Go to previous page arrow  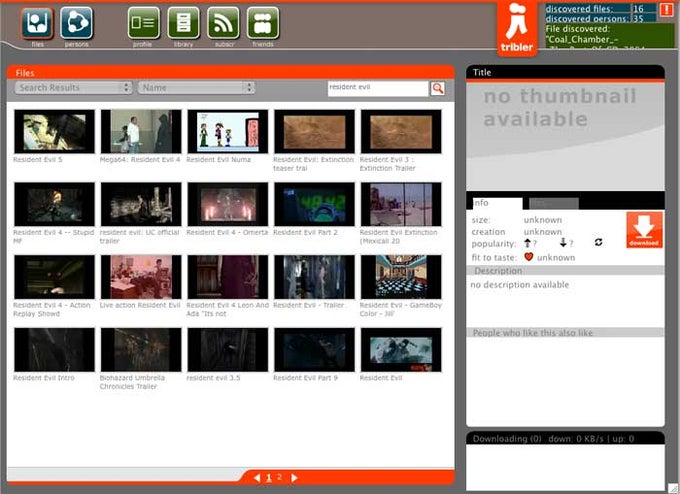pyautogui.click(x=257, y=478)
